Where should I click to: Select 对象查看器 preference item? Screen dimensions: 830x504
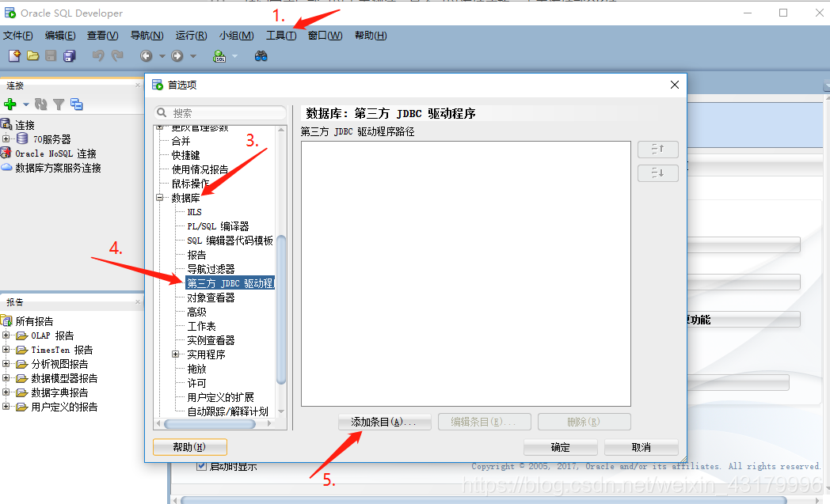click(x=211, y=297)
